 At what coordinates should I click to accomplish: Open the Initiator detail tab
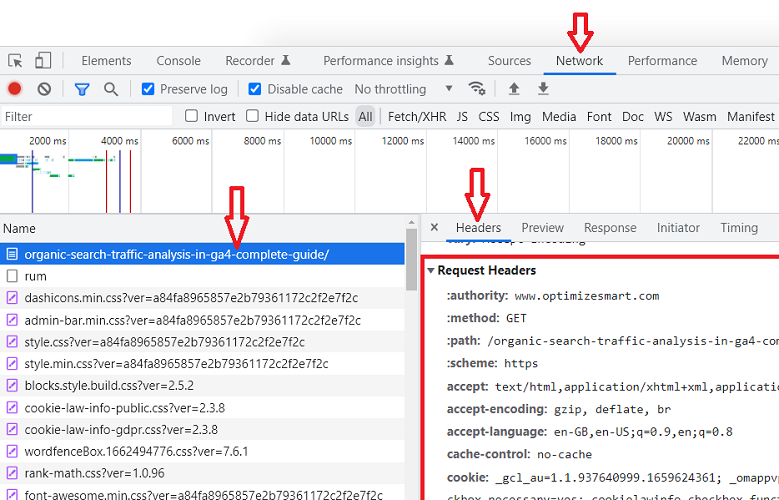click(x=678, y=228)
